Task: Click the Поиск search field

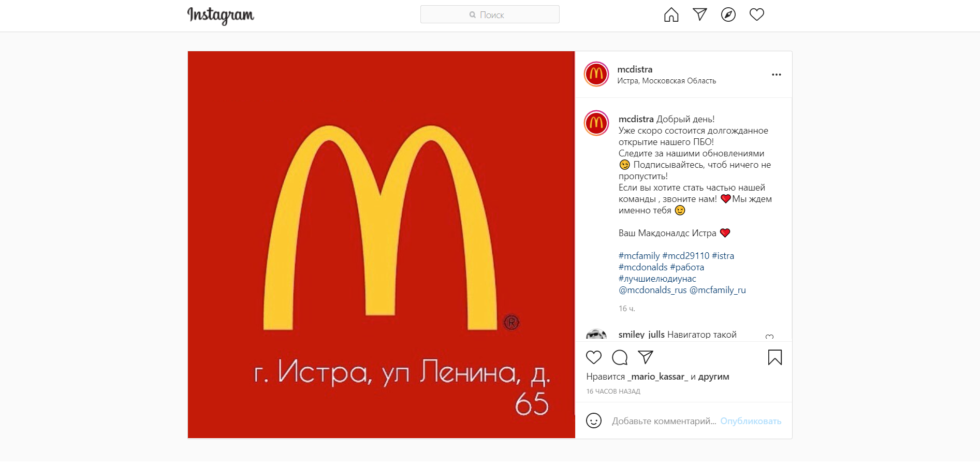Action: (x=490, y=15)
